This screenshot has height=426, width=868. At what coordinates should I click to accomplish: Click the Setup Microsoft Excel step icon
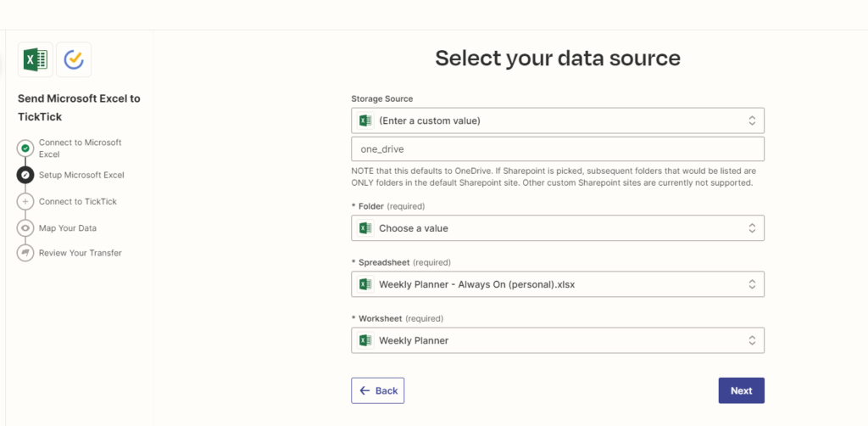[x=25, y=175]
